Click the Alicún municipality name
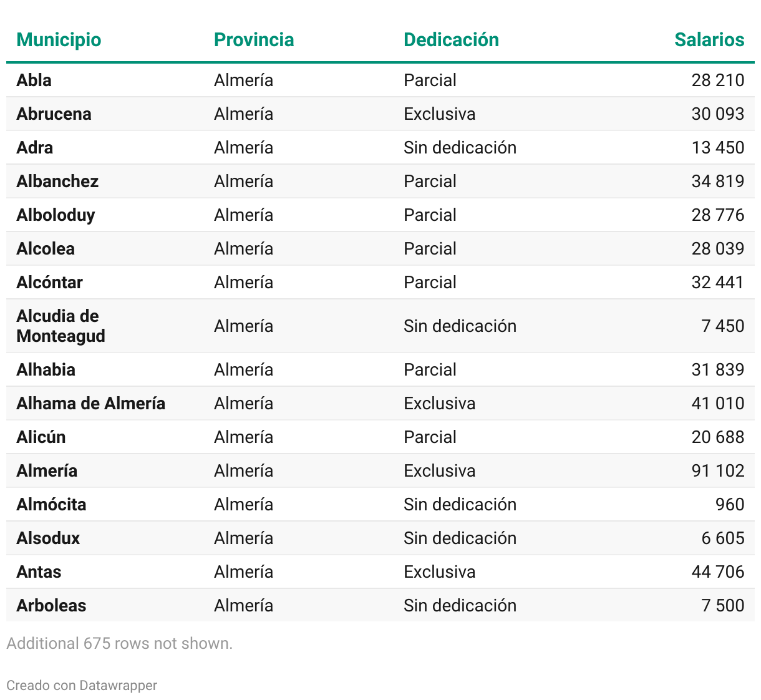761x700 pixels. pos(41,437)
